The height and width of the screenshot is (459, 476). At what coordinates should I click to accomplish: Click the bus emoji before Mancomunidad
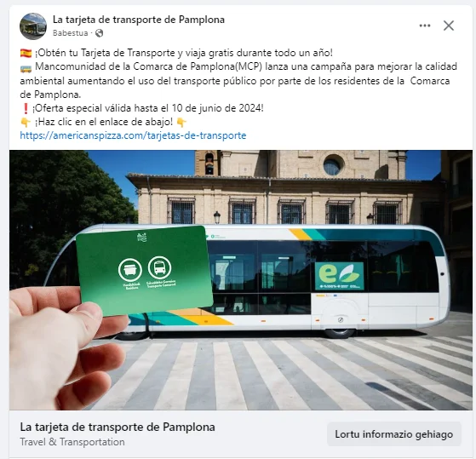26,67
